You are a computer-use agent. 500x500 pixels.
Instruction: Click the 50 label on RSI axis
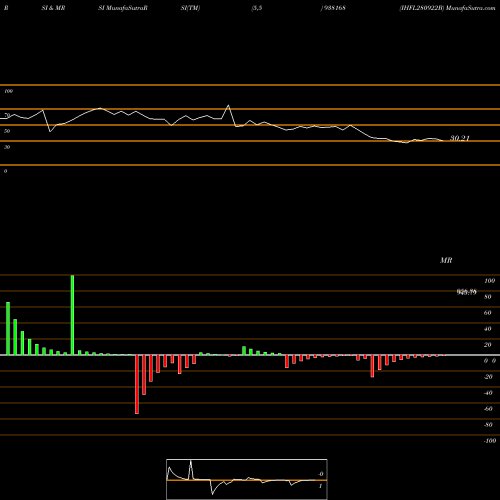pos(7,131)
